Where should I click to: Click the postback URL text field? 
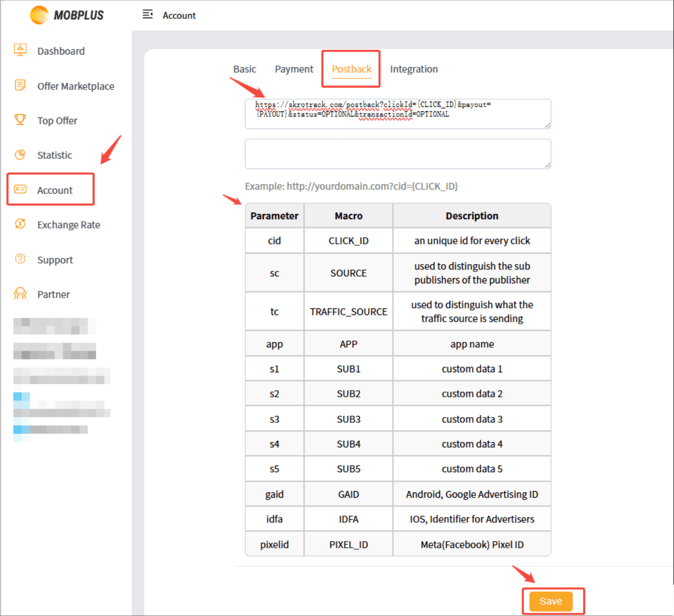[398, 114]
